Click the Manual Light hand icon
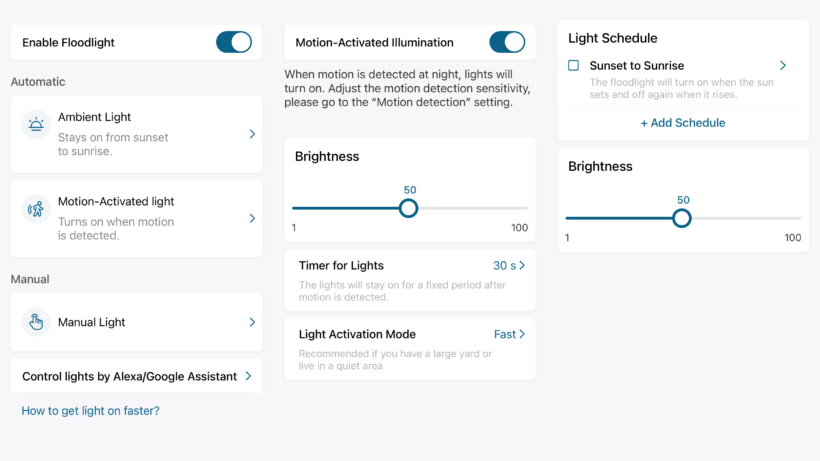The width and height of the screenshot is (820, 461). coord(36,322)
